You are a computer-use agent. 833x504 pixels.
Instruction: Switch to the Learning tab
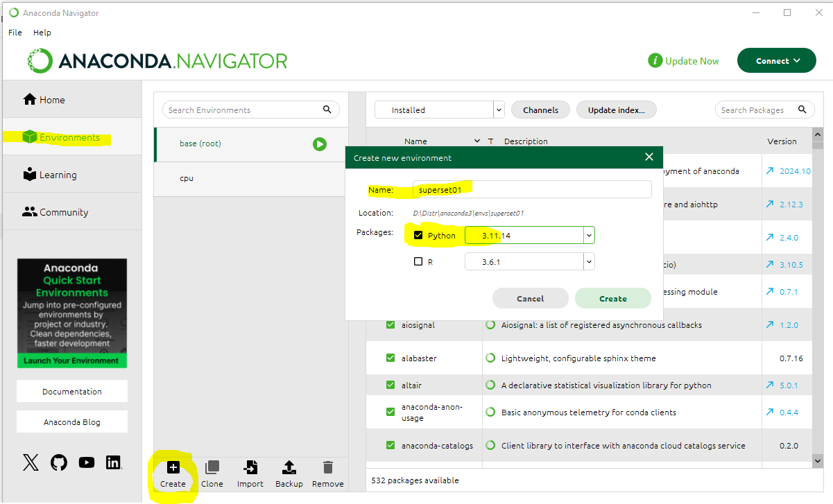[58, 175]
